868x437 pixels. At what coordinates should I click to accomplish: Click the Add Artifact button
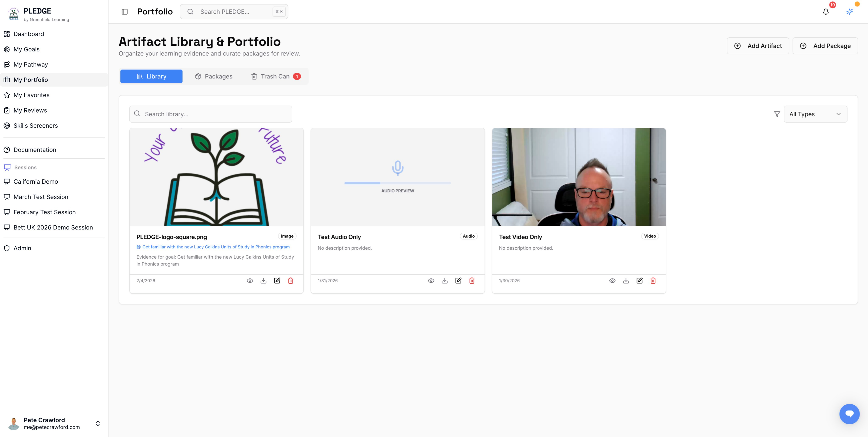tap(758, 46)
